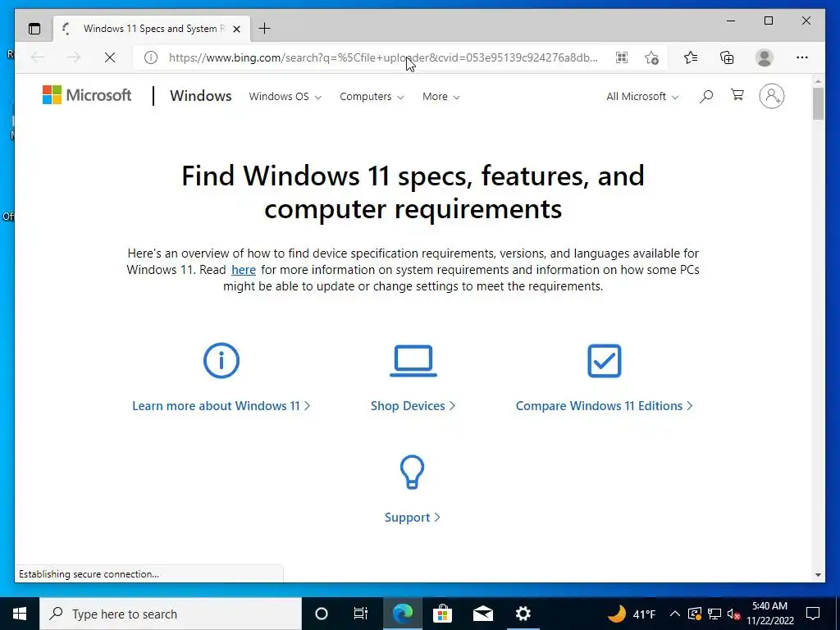Stop loading the page
Screen dimensions: 840x630
pos(110,57)
